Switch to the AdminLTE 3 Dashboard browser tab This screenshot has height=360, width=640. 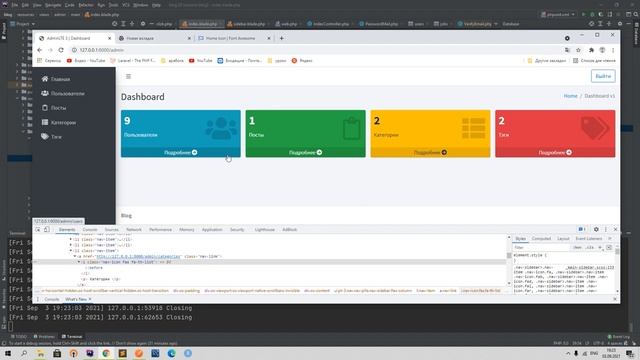coord(73,38)
